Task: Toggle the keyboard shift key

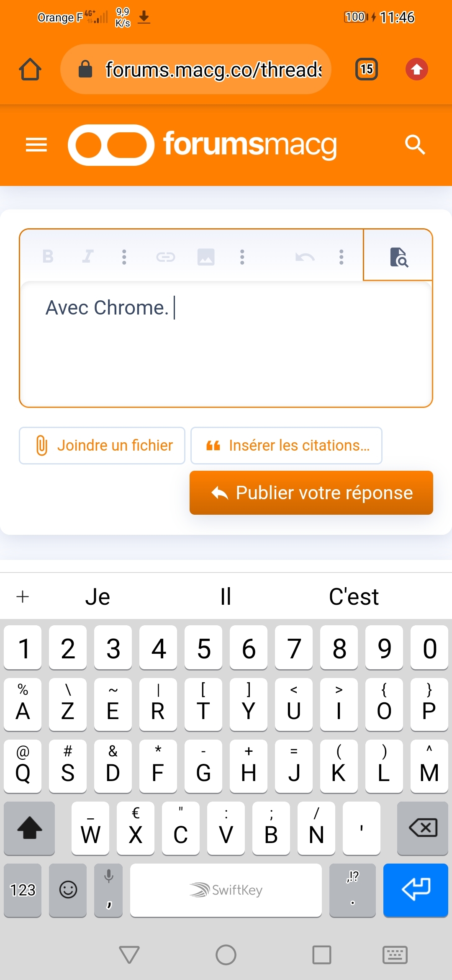Action: coord(29,828)
